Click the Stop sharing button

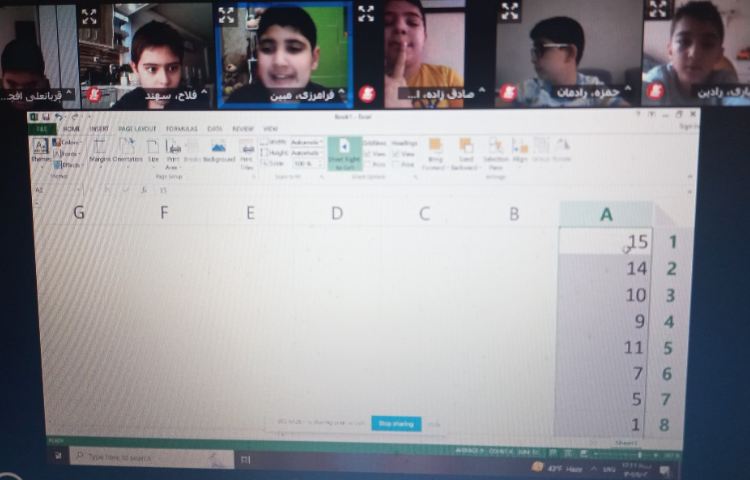point(396,424)
